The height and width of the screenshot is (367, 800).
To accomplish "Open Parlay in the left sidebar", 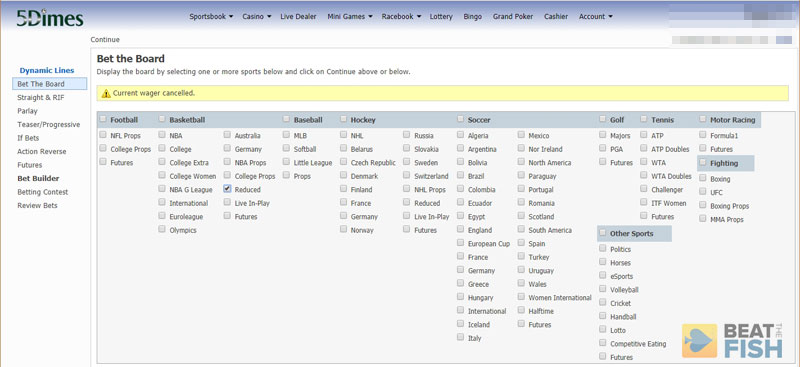I will (28, 111).
